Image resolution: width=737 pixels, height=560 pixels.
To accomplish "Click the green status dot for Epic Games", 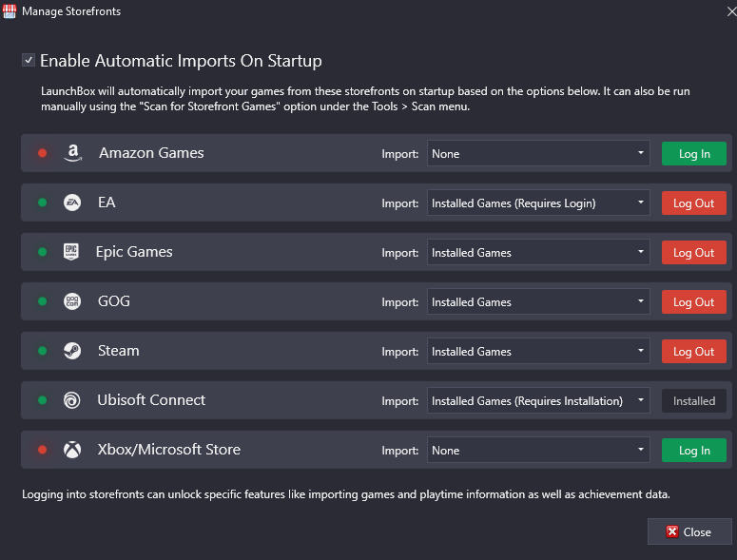I will tap(42, 252).
